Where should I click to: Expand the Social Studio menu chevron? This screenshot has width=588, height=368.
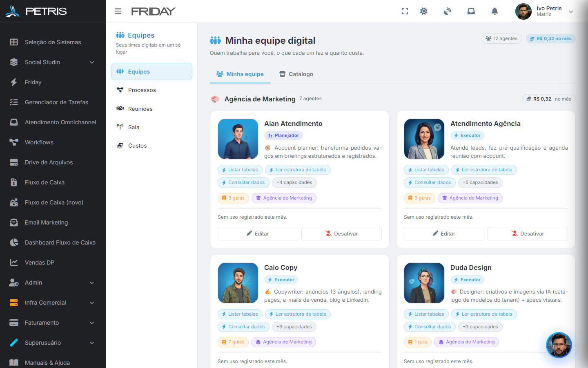(92, 62)
